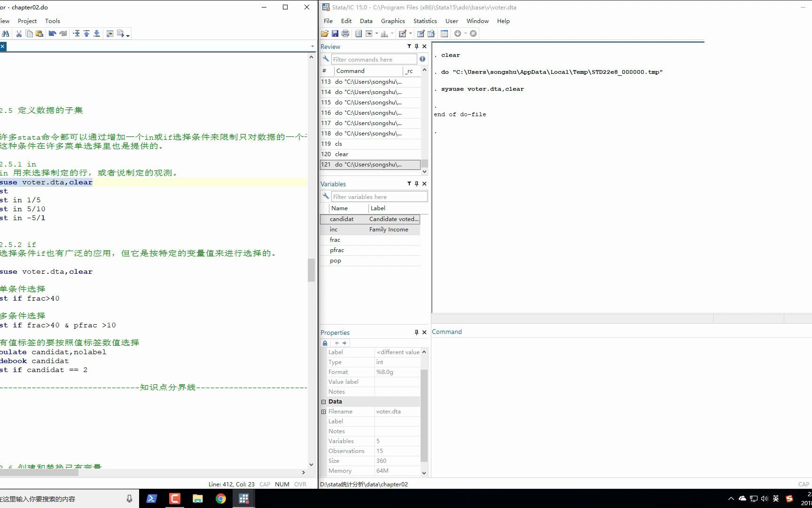Viewport: 812px width, 508px height.
Task: Open the Data menu in Stata
Action: click(366, 21)
